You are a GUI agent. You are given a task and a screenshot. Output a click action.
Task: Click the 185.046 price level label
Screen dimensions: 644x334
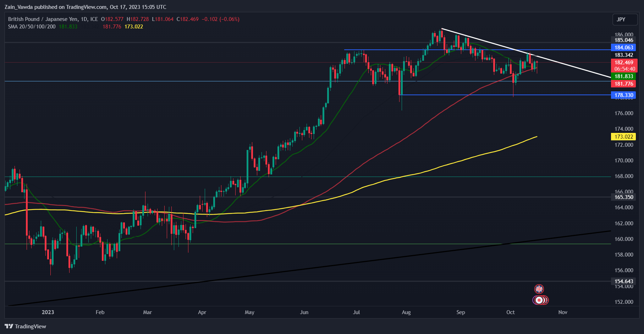pyautogui.click(x=624, y=40)
